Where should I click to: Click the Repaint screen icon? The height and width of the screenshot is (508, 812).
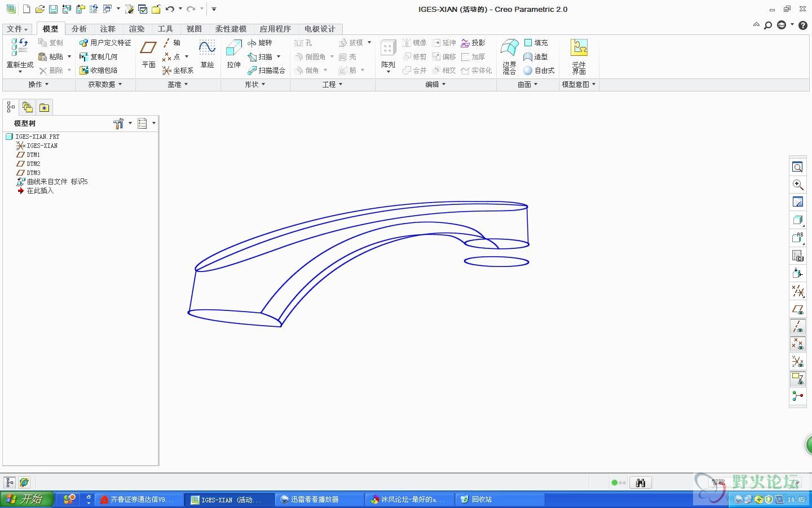tap(797, 202)
